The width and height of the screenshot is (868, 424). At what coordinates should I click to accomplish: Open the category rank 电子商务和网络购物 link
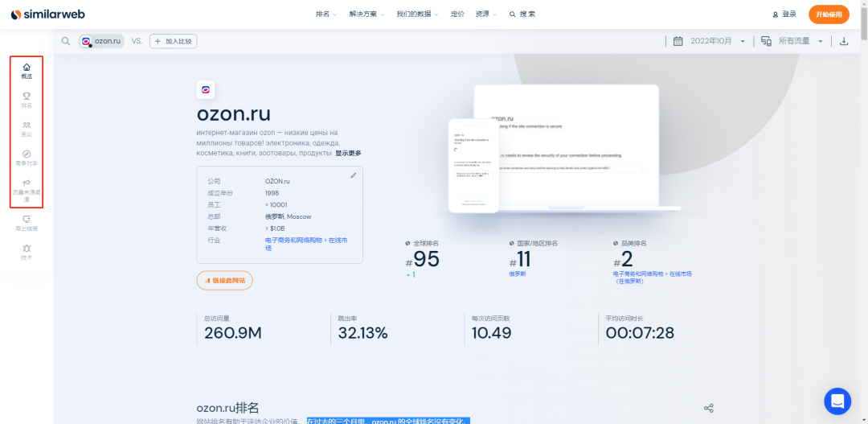pos(652,277)
